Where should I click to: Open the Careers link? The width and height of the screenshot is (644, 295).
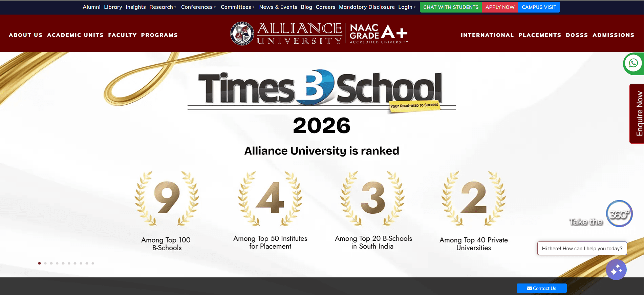[325, 7]
